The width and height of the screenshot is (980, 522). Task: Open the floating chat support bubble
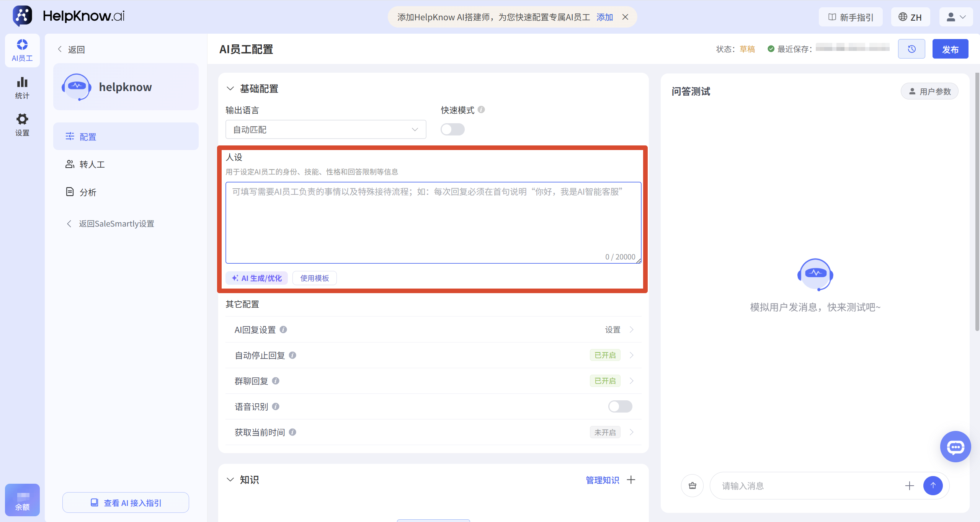tap(955, 447)
